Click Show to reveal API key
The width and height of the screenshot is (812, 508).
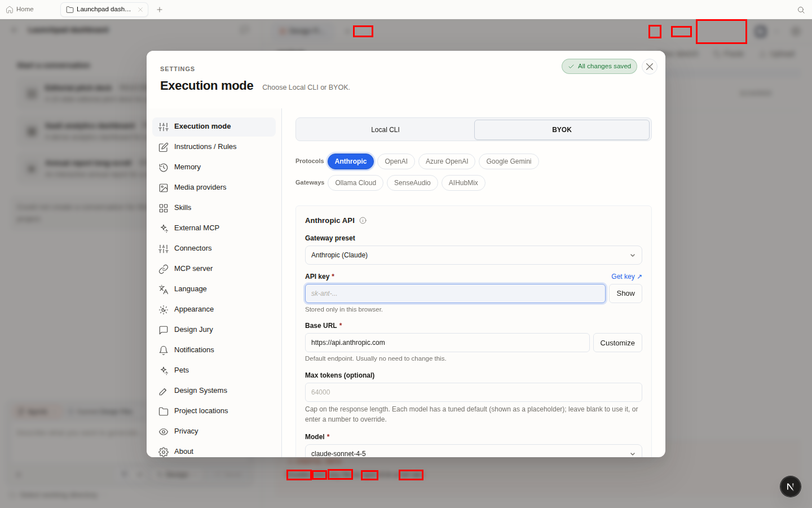625,294
